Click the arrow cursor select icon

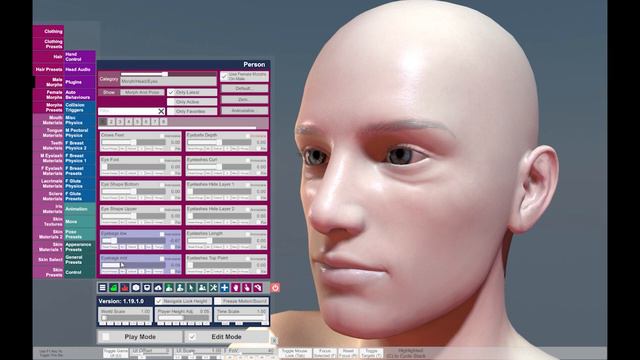tap(191, 288)
